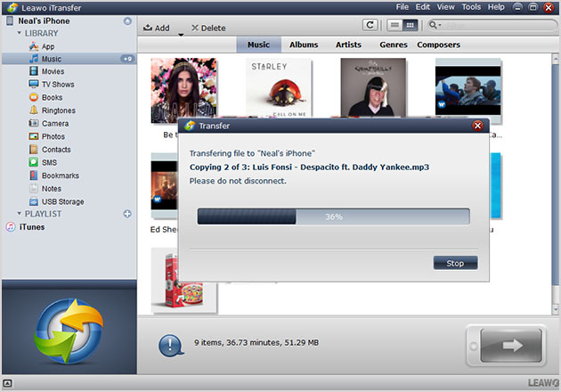Click the bottom-left status bar icon

(7, 383)
